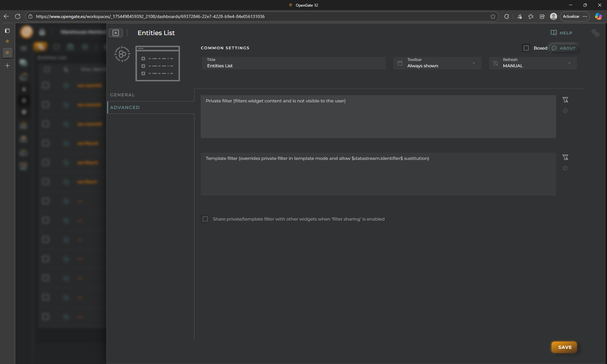Click the Title input field
The height and width of the screenshot is (364, 607).
click(293, 66)
